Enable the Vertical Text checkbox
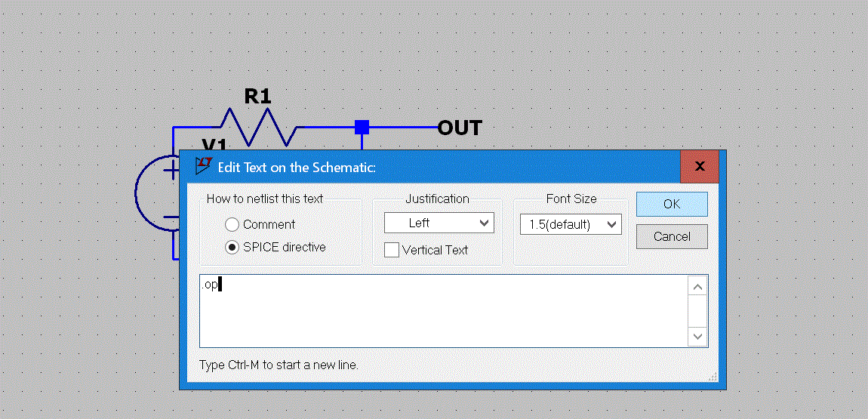 pyautogui.click(x=392, y=250)
